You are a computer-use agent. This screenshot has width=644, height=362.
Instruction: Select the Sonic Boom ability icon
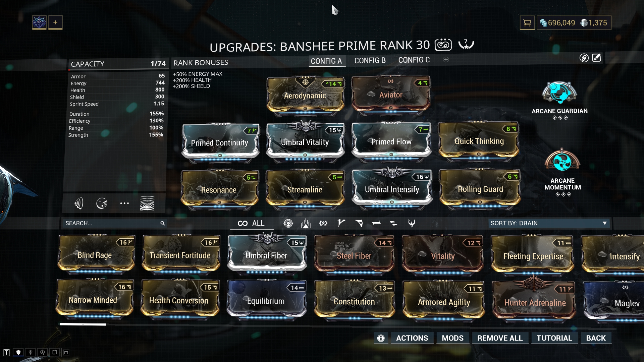point(78,203)
